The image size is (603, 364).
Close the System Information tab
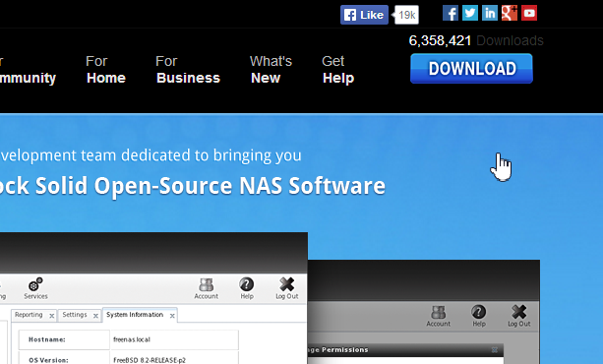click(x=172, y=316)
